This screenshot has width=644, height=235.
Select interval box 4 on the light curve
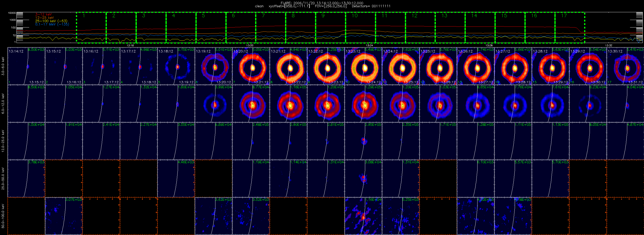[x=181, y=27]
